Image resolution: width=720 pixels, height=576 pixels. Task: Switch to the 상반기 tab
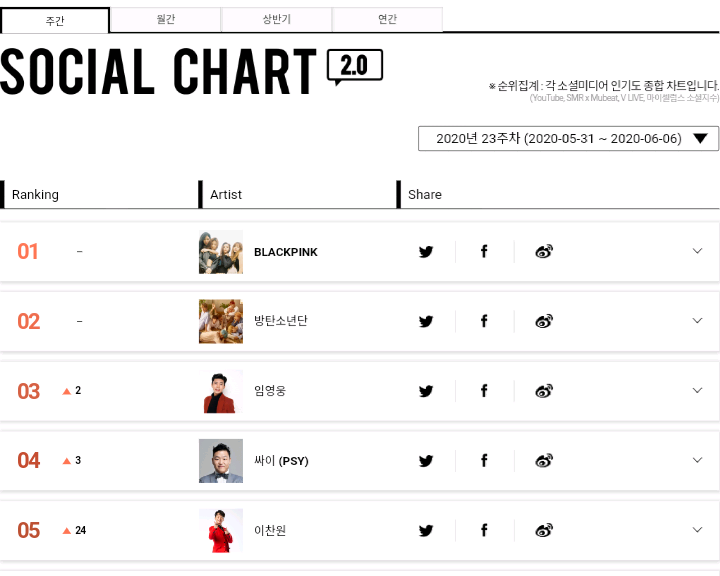[276, 20]
